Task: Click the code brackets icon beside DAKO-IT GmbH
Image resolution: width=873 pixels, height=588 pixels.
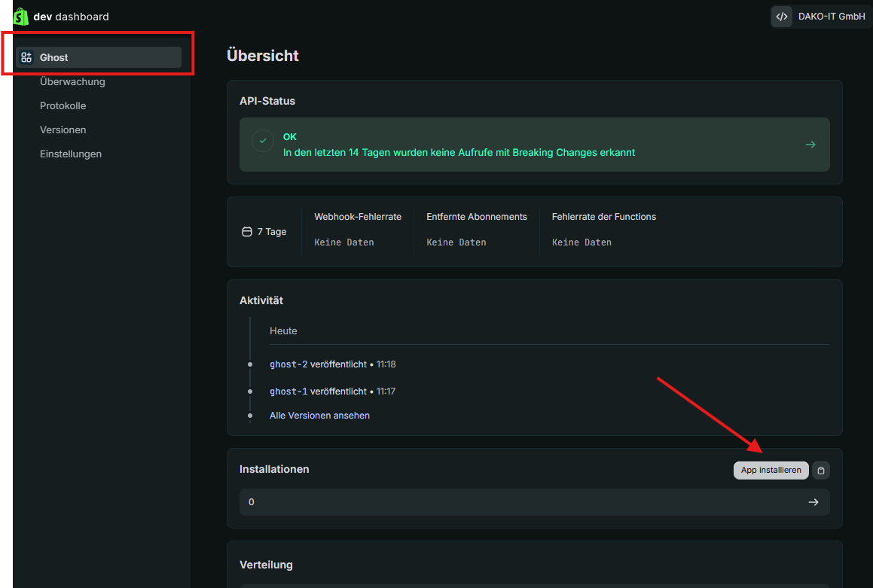Action: [782, 17]
